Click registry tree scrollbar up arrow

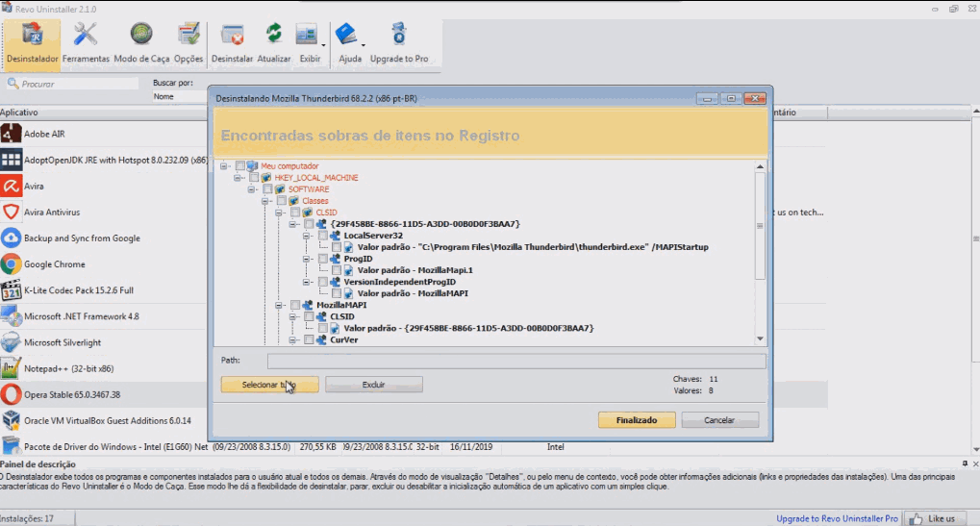coord(760,166)
